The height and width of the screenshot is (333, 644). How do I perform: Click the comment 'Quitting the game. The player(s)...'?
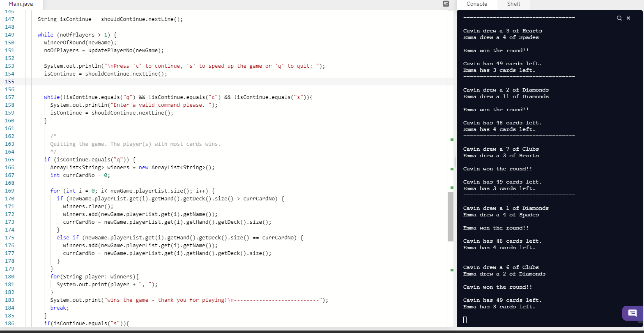click(135, 144)
